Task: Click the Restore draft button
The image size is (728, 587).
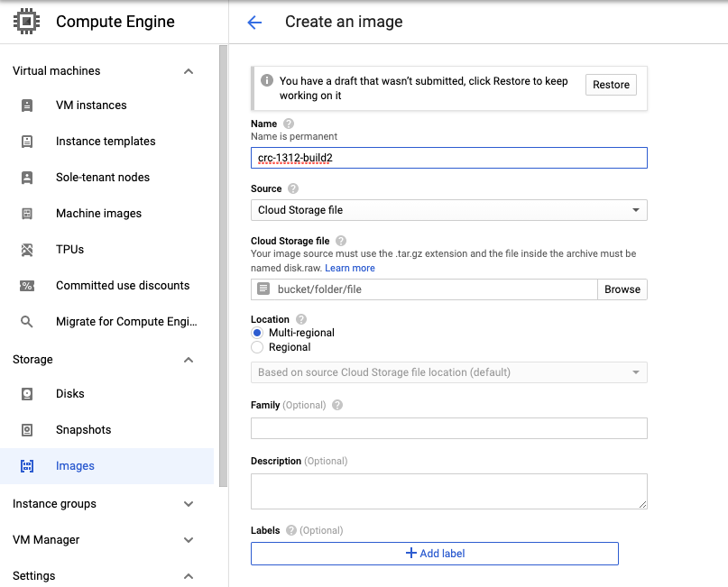Action: point(611,85)
